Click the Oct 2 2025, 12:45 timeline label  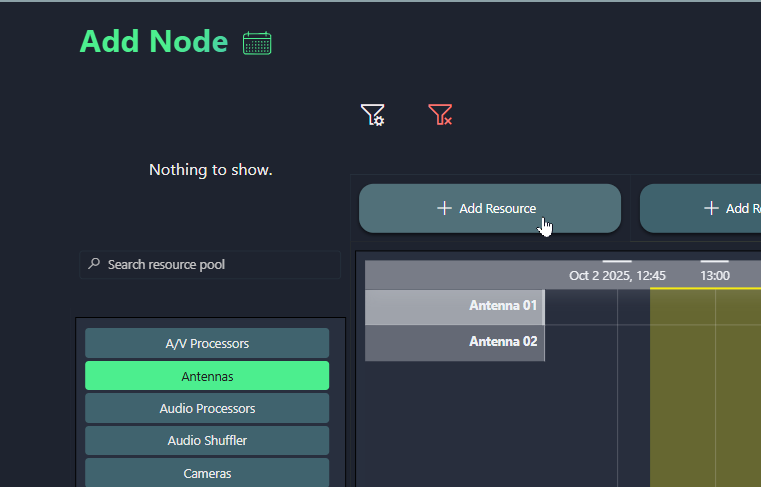[617, 275]
